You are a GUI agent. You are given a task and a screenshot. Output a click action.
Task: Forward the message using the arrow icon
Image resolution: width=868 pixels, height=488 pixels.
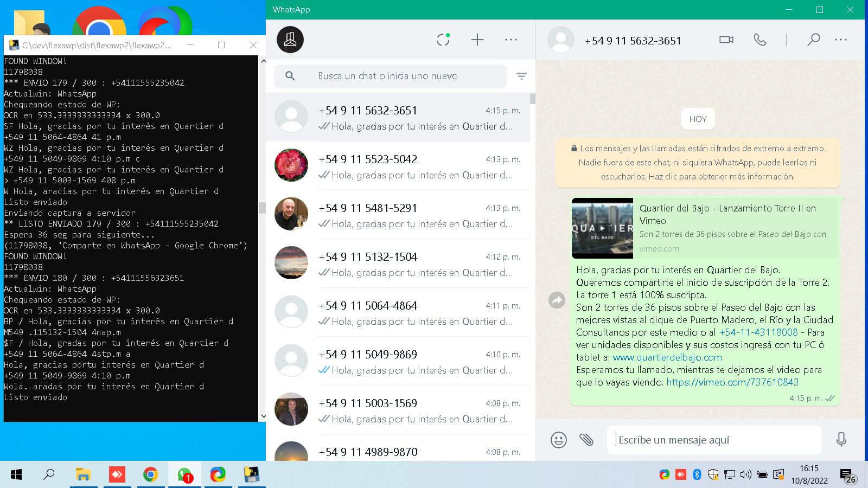(x=557, y=300)
